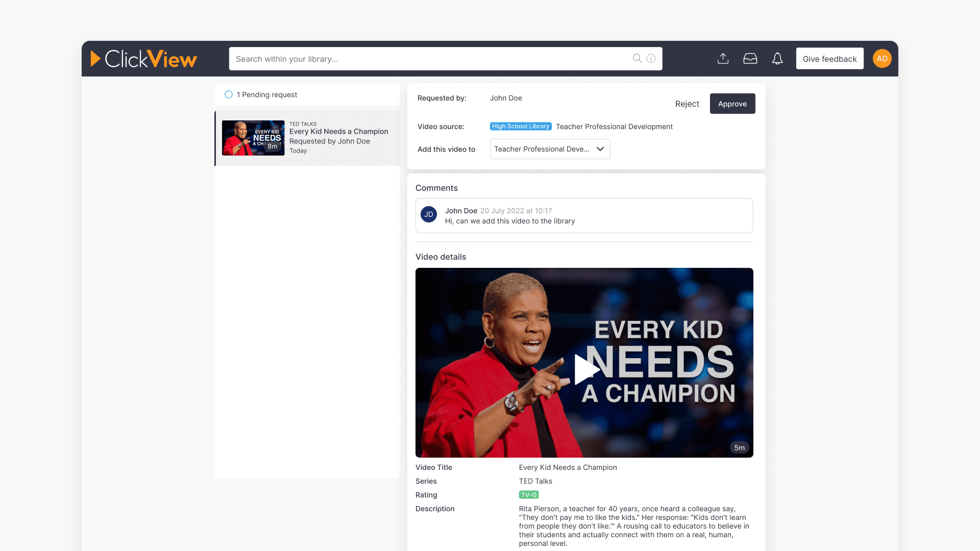Collapse the Comments section
This screenshot has width=980, height=551.
point(436,188)
